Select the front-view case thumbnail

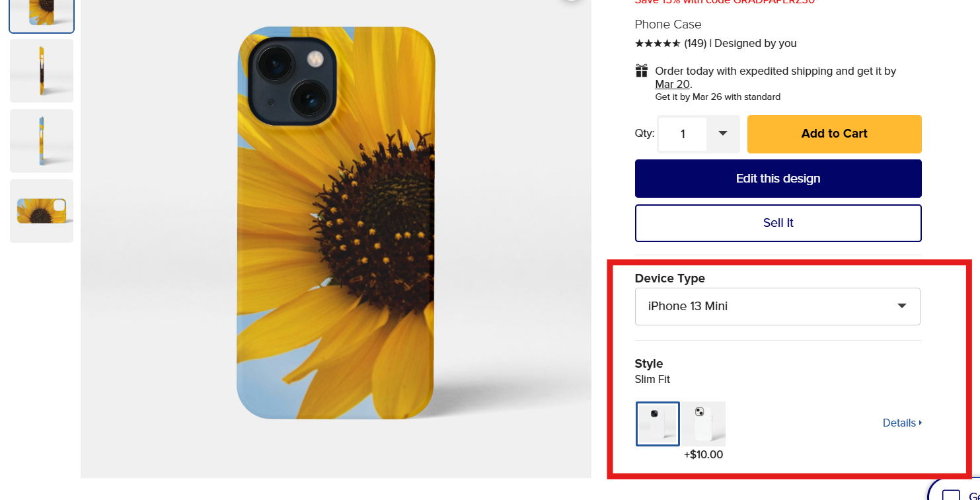point(42,15)
